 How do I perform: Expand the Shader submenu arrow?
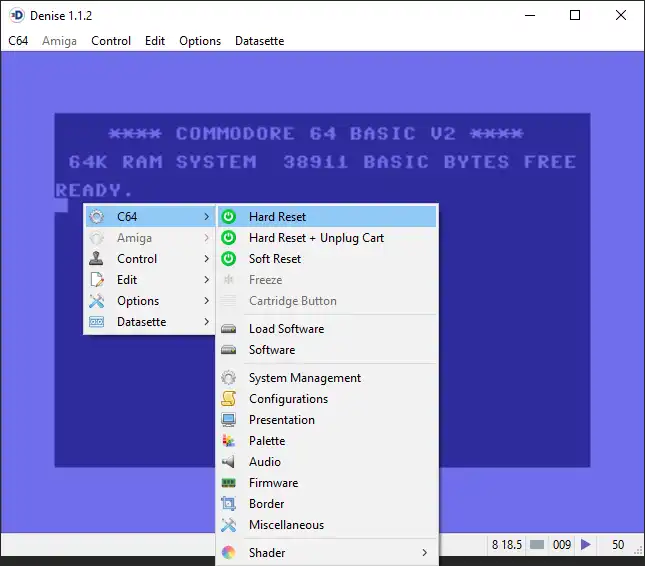click(x=425, y=552)
